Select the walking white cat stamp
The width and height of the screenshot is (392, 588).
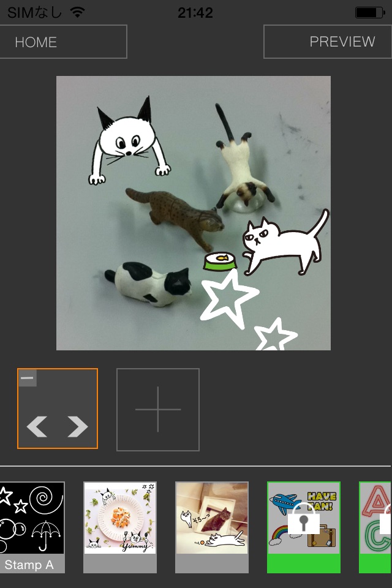[x=285, y=244]
